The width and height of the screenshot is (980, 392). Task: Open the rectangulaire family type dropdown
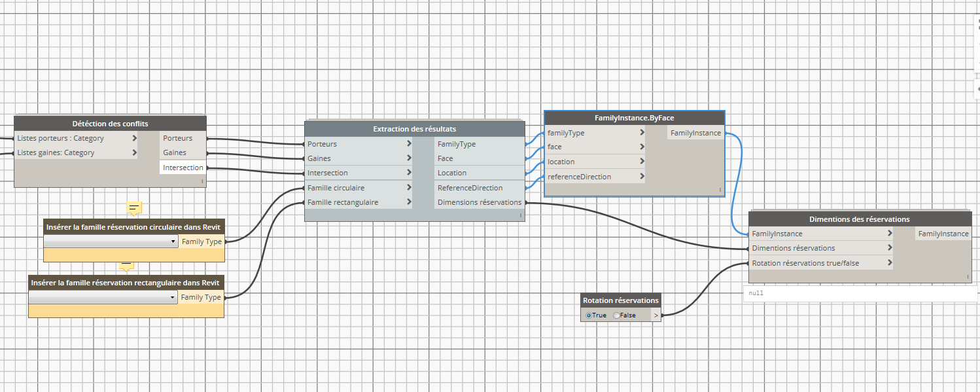point(103,297)
